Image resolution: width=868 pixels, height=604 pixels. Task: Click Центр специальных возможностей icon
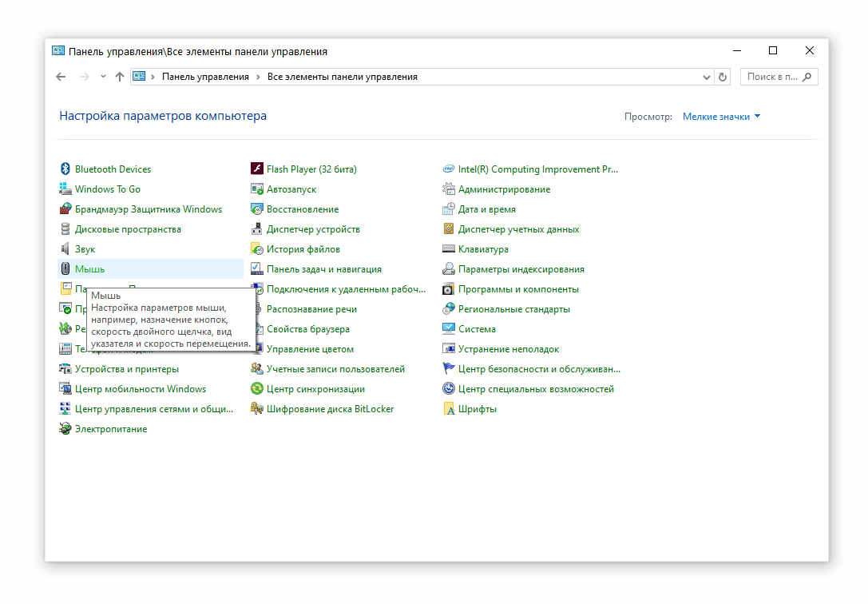tap(449, 388)
